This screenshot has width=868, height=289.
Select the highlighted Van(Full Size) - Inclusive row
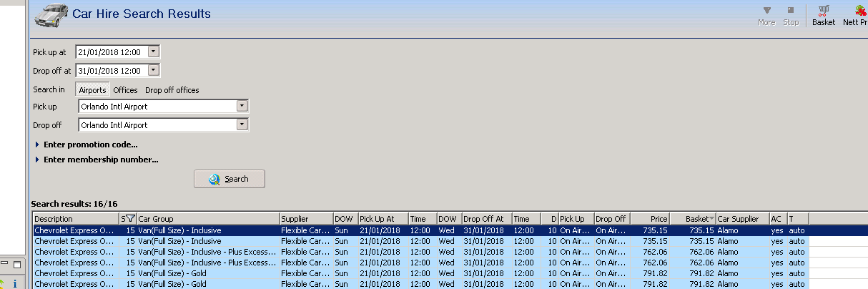(450, 230)
